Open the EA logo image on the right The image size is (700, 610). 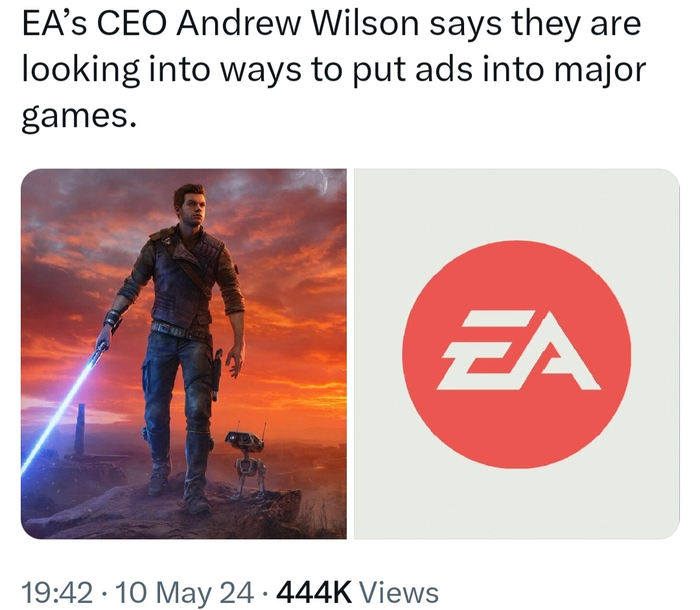[517, 354]
